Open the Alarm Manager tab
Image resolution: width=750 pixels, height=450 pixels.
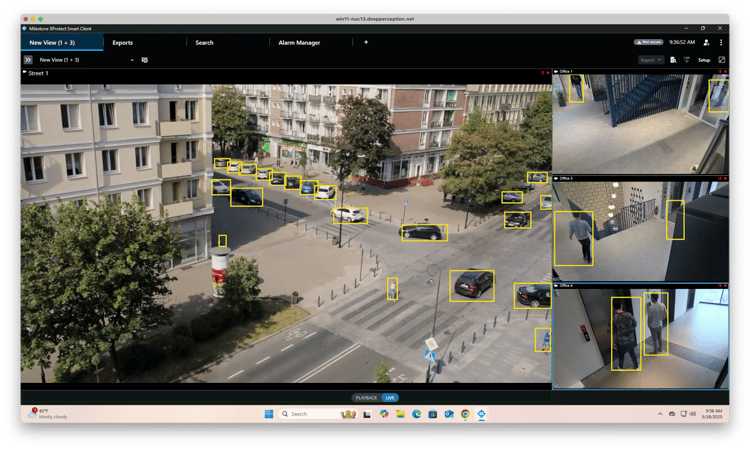pyautogui.click(x=299, y=43)
